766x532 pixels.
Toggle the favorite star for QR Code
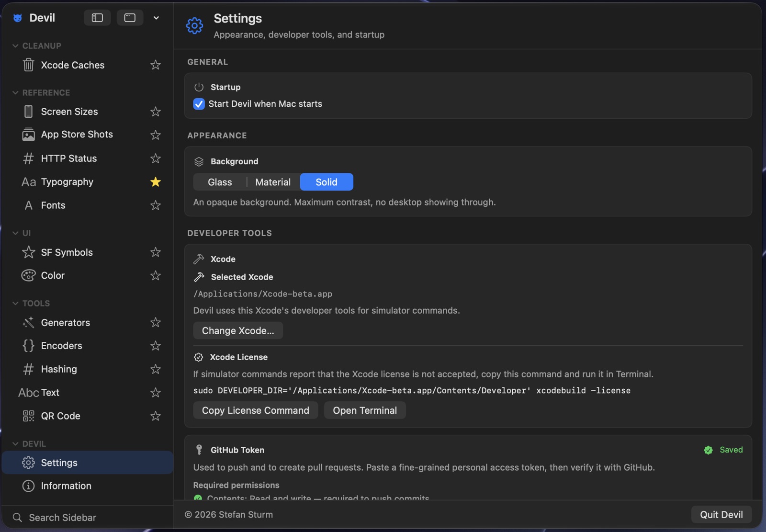click(156, 416)
